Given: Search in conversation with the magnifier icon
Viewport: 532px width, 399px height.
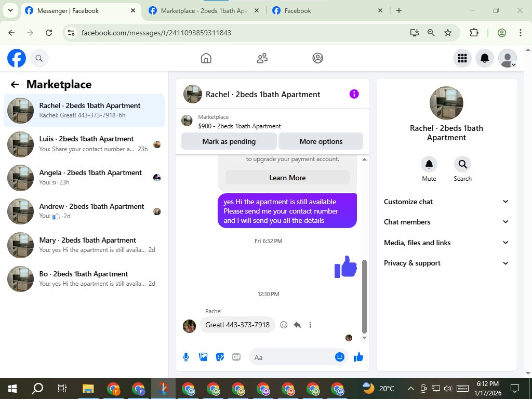Looking at the screenshot, I should 462,164.
